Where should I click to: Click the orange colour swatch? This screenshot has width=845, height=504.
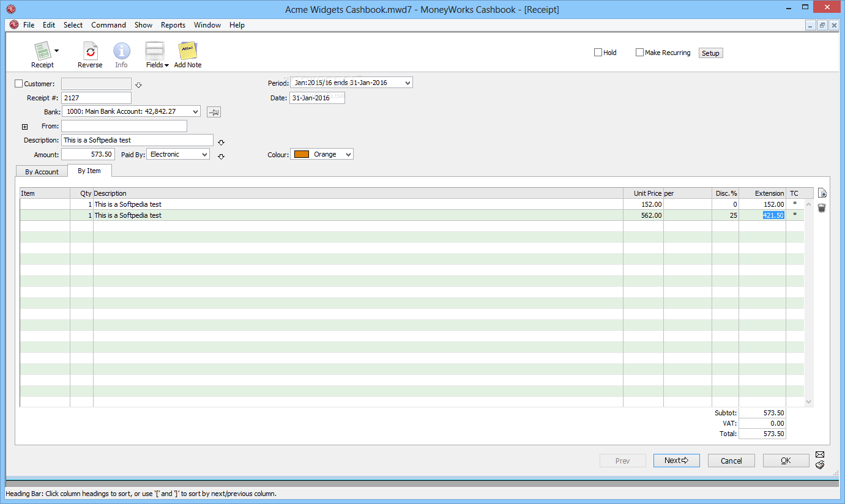[302, 154]
